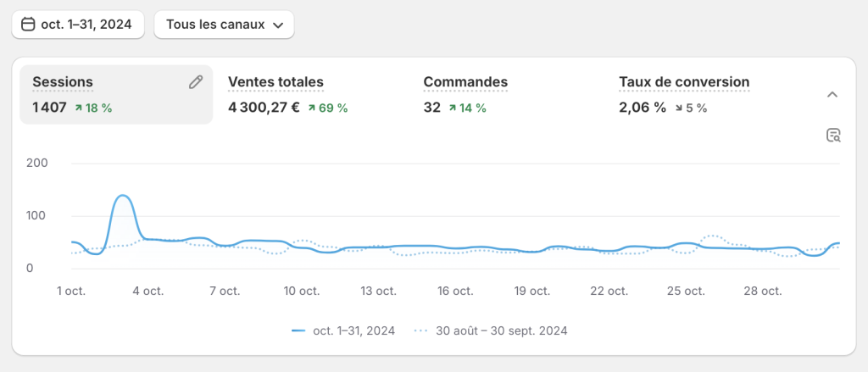Select the Sessions metric tab
Screen dimensions: 868x372
click(x=63, y=82)
